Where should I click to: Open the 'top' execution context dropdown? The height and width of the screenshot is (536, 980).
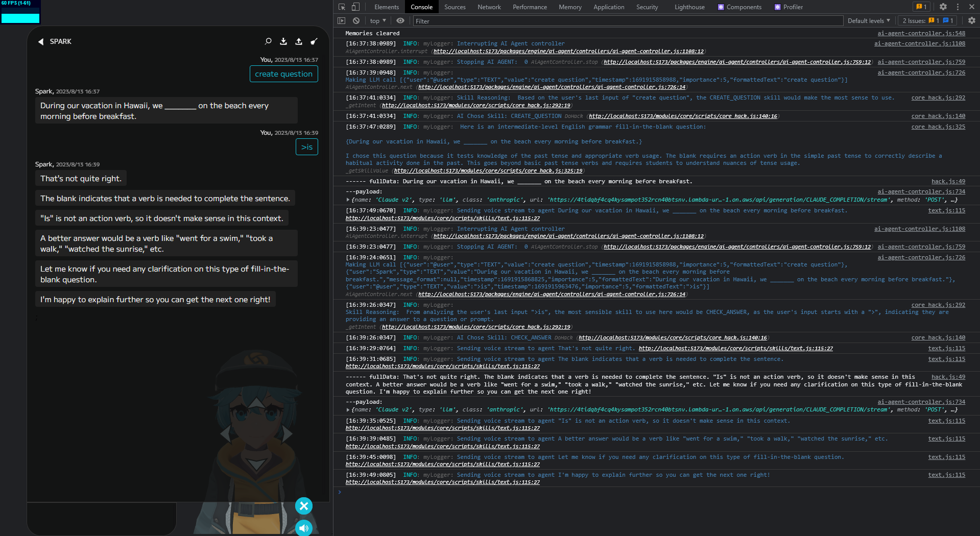point(377,20)
